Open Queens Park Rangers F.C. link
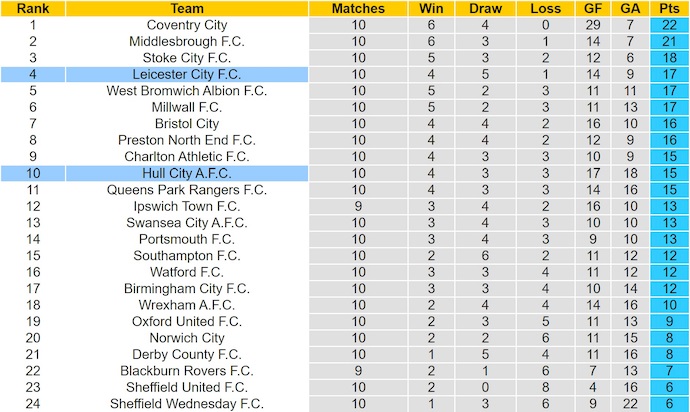Screen dimensions: 690x412 [186, 189]
